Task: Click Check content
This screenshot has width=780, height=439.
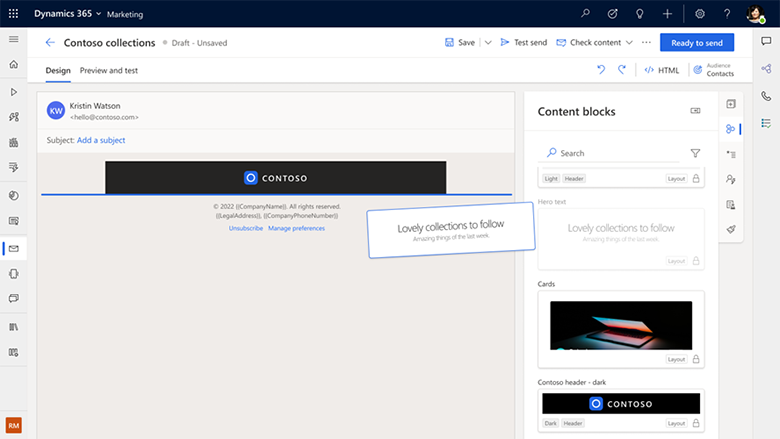Action: [x=589, y=43]
